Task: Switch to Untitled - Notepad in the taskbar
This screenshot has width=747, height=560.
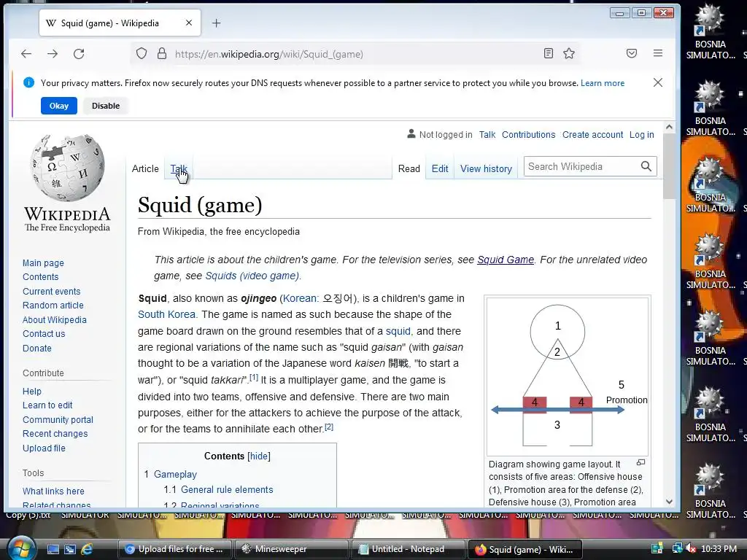Action: pos(408,549)
